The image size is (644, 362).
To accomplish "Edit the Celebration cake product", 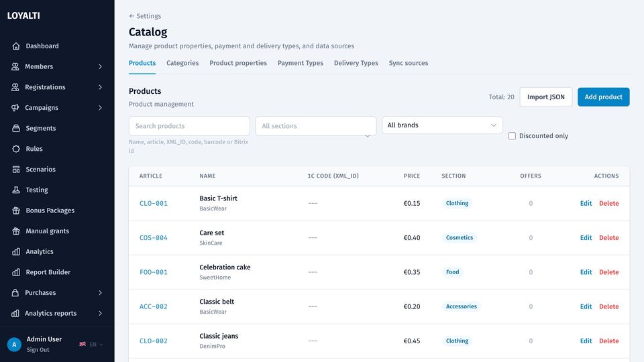I will [x=586, y=272].
